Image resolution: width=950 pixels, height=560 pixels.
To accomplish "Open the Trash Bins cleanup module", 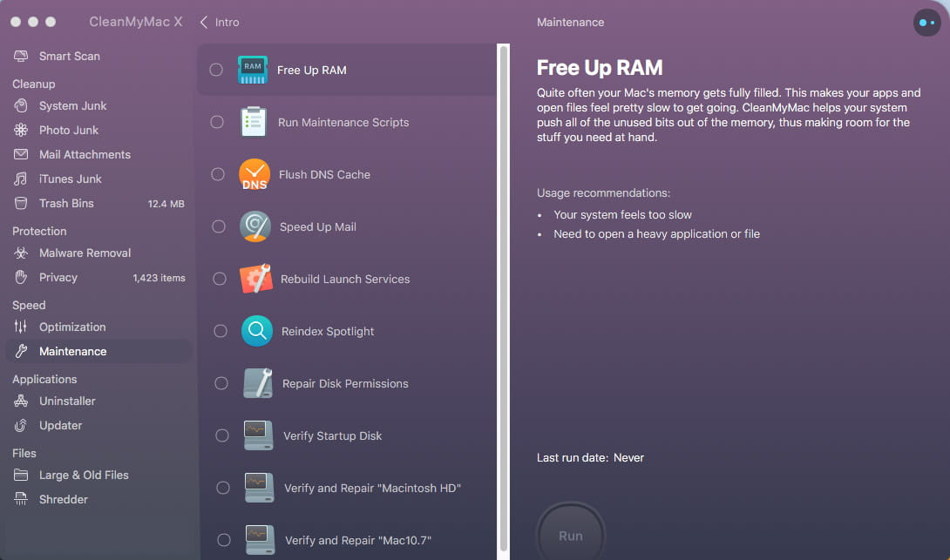I will 66,203.
